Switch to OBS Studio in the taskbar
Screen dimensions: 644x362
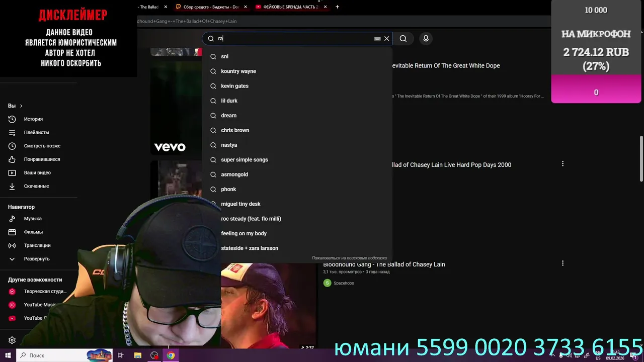coord(154,355)
